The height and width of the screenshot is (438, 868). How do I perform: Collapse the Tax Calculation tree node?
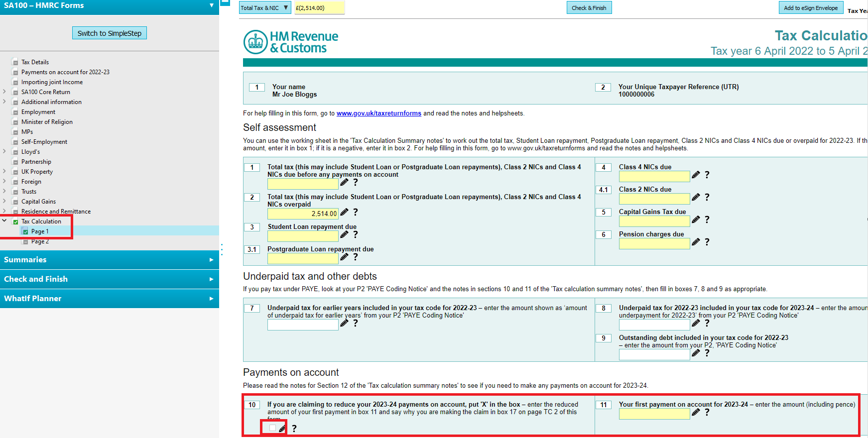pyautogui.click(x=4, y=220)
